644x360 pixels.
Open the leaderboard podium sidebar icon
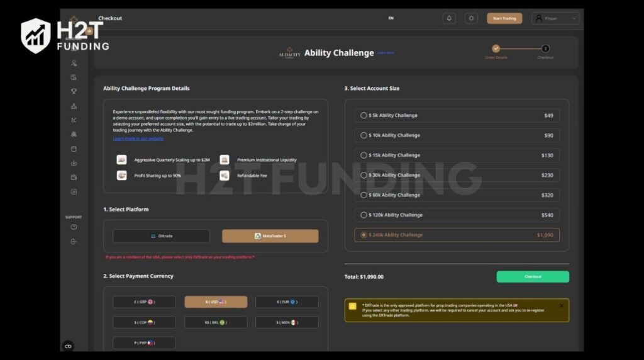(x=74, y=106)
